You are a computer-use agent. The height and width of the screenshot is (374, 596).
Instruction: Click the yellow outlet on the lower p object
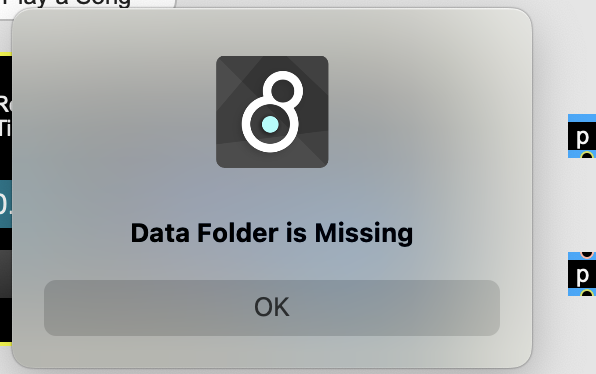(x=587, y=293)
